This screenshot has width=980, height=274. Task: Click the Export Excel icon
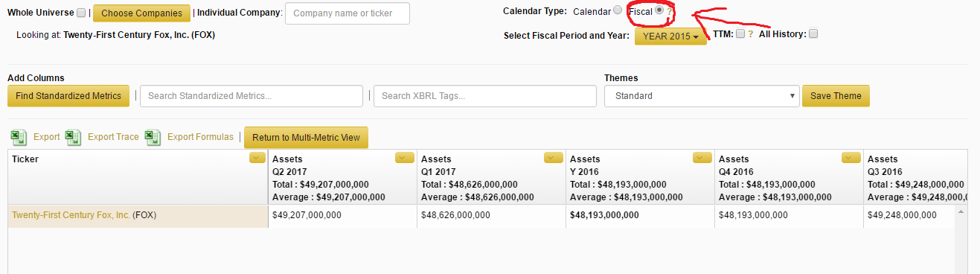pyautogui.click(x=19, y=137)
